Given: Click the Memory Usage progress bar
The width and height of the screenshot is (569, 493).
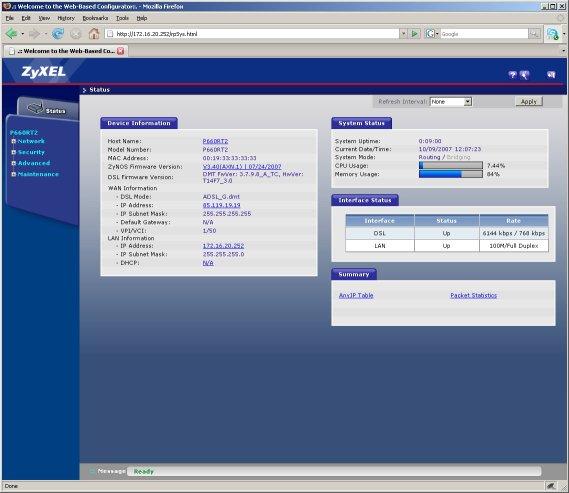Looking at the screenshot, I should pyautogui.click(x=451, y=174).
